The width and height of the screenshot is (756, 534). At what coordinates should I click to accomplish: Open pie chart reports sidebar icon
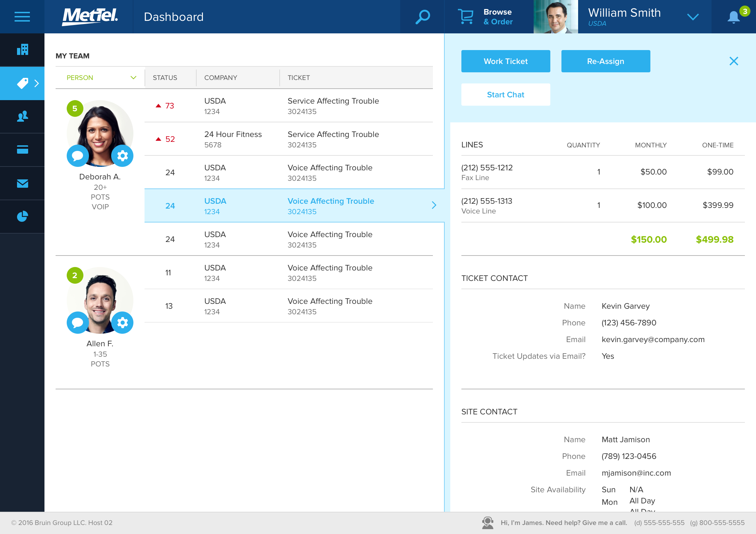[22, 216]
